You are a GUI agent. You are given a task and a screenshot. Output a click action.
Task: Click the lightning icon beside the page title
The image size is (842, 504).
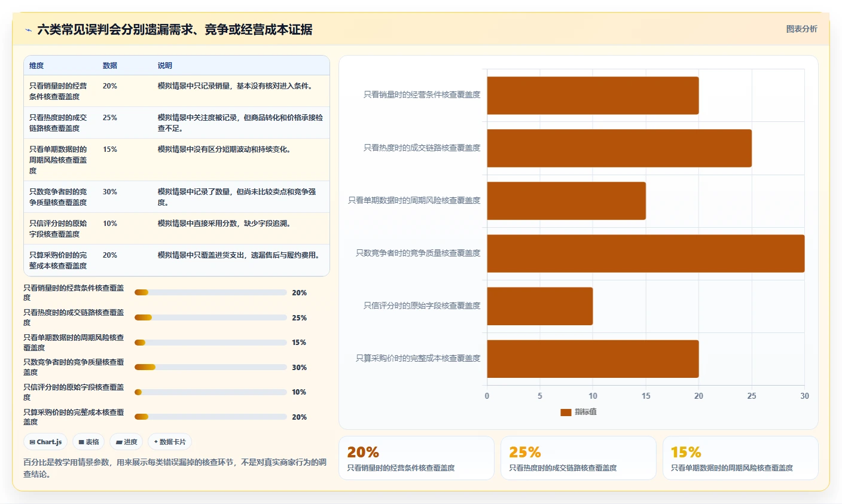(28, 30)
